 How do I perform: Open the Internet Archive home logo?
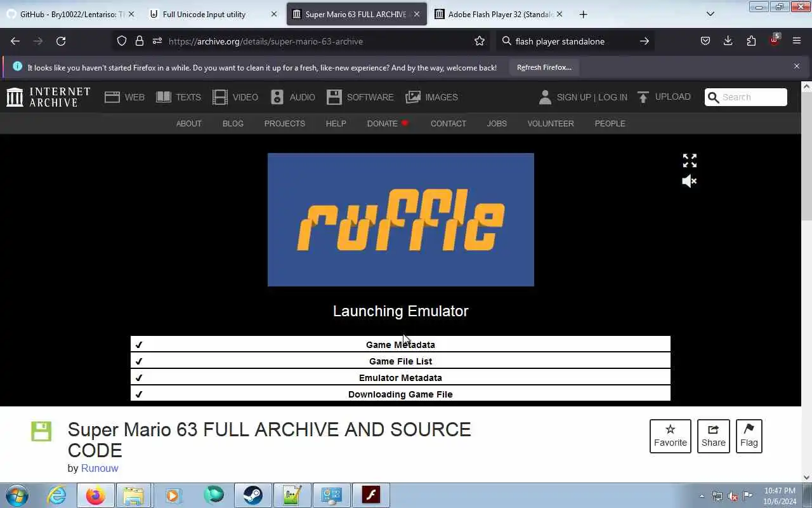[48, 97]
